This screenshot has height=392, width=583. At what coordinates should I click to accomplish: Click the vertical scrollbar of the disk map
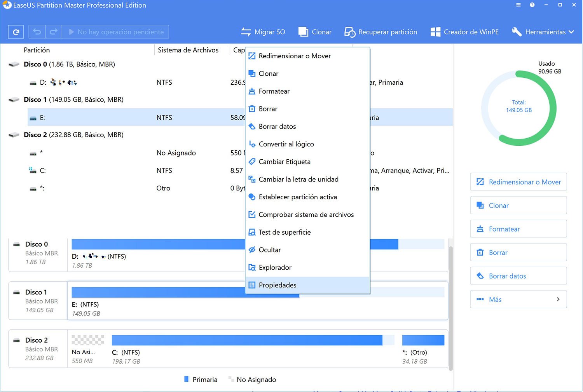450,307
